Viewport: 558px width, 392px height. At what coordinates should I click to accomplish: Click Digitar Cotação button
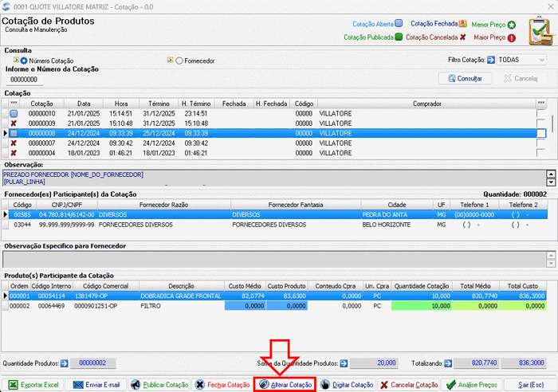tap(346, 385)
